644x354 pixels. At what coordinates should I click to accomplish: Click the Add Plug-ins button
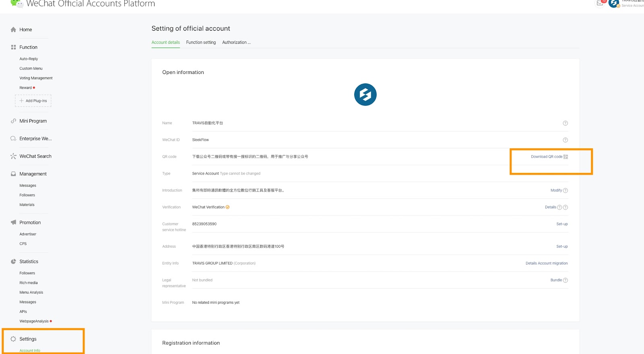pos(33,101)
